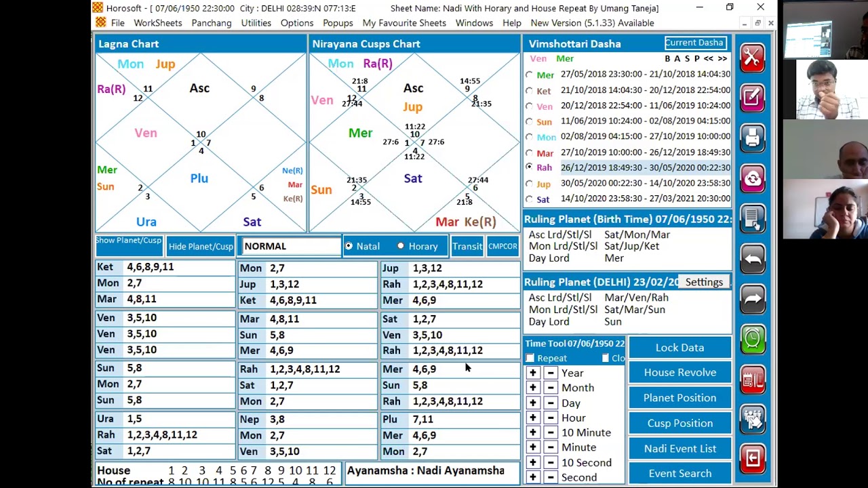Click minus button for Day
Viewport: 868px width, 488px height.
551,403
